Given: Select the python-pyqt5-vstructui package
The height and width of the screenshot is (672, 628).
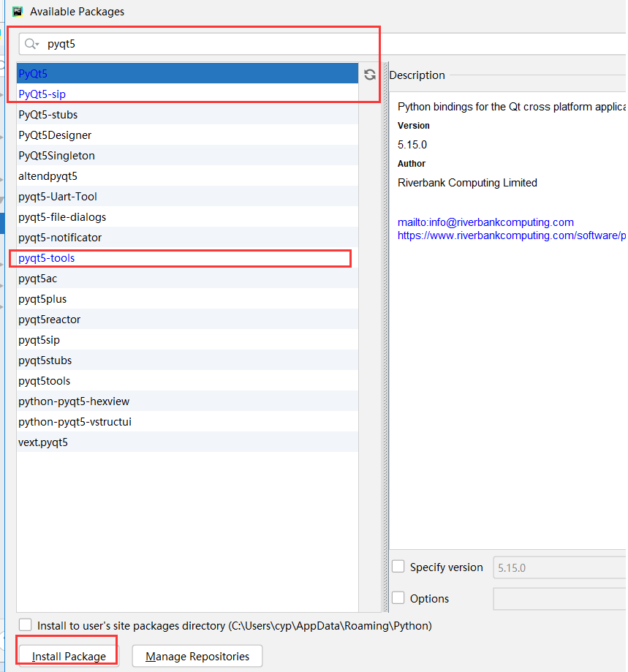Looking at the screenshot, I should click(188, 422).
